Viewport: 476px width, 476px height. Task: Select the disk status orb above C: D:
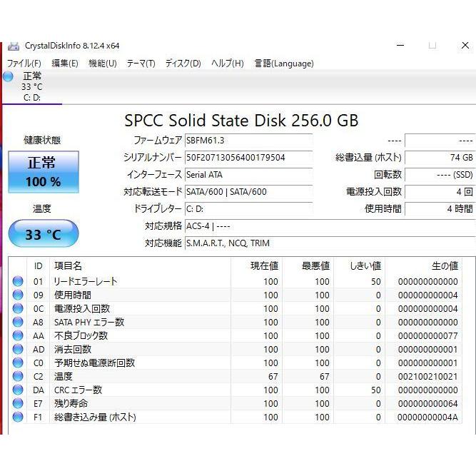8,76
